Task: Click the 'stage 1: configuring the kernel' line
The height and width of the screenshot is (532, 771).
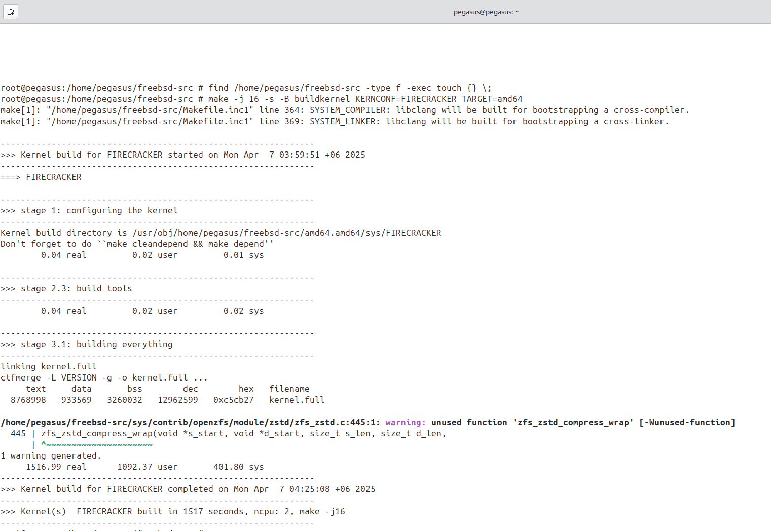Action: pyautogui.click(x=99, y=211)
